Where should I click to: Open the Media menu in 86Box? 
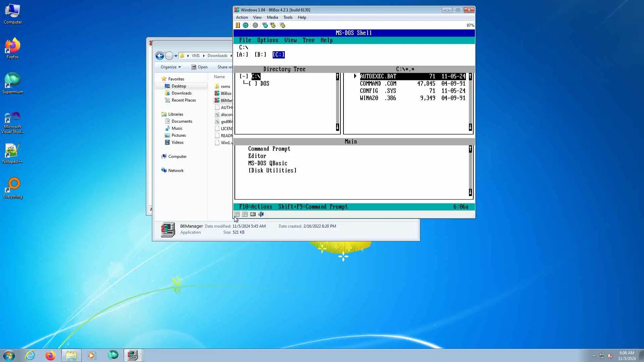(x=272, y=17)
